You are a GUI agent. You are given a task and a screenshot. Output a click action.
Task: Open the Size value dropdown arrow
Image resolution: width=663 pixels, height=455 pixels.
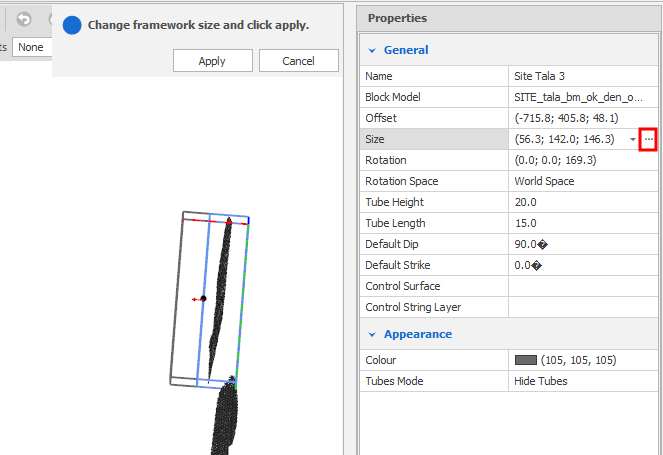coord(633,140)
